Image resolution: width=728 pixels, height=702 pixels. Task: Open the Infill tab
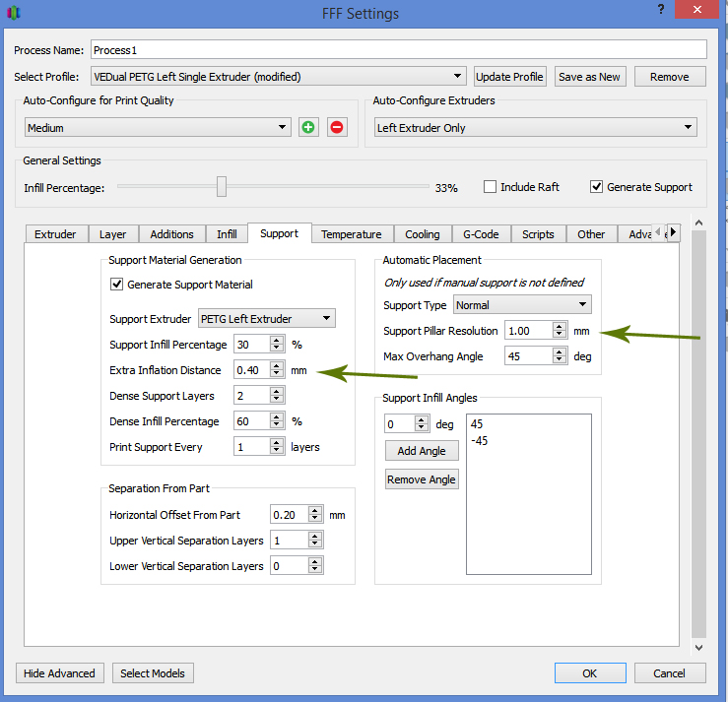point(227,234)
